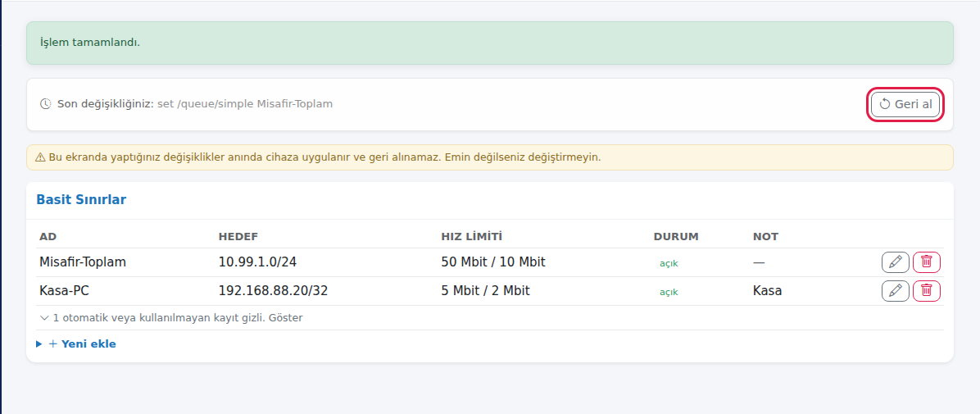This screenshot has width=980, height=414.
Task: Click the warning triangle icon in yellow banner
Action: [x=40, y=157]
